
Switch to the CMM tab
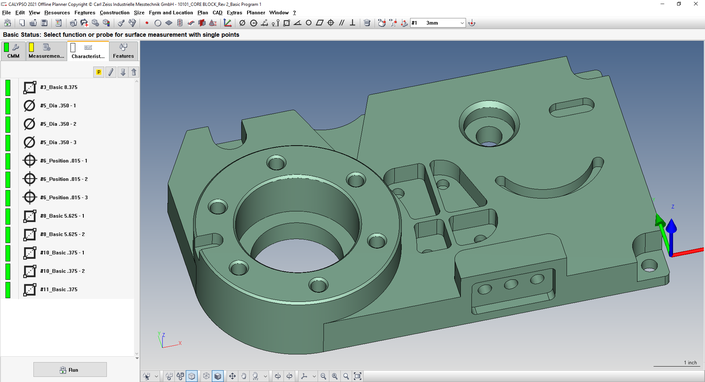[x=13, y=51]
